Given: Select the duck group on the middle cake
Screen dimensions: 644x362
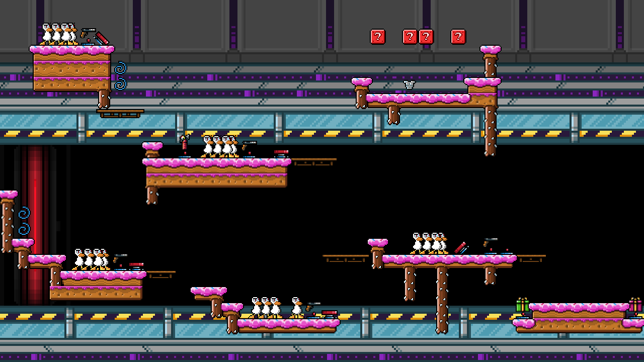Looking at the screenshot, I should pos(220,147).
